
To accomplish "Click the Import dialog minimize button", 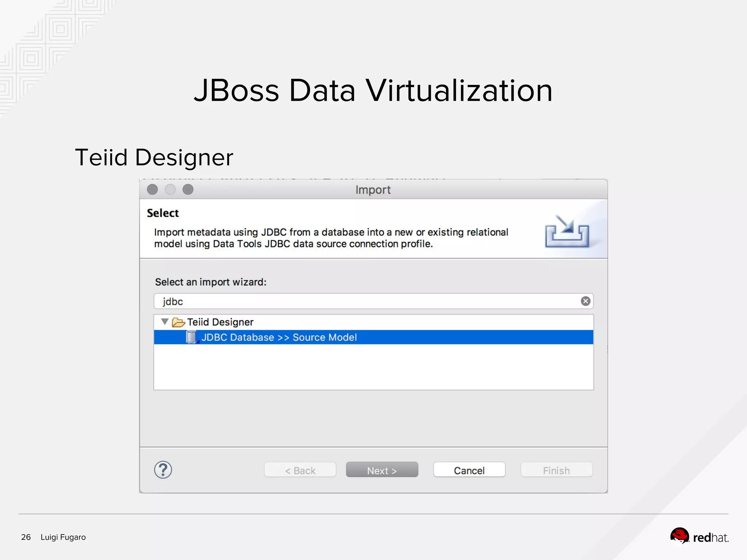I will [x=170, y=190].
